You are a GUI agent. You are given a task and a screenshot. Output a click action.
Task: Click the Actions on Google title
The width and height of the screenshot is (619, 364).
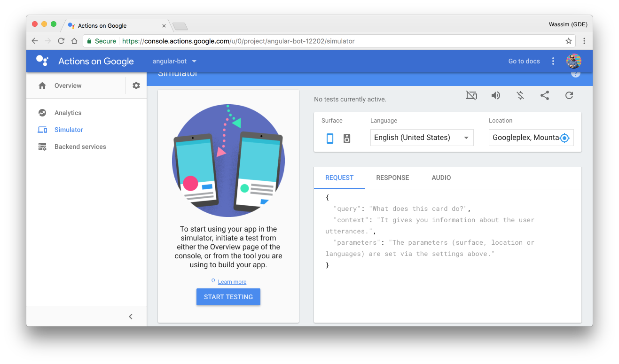(96, 61)
